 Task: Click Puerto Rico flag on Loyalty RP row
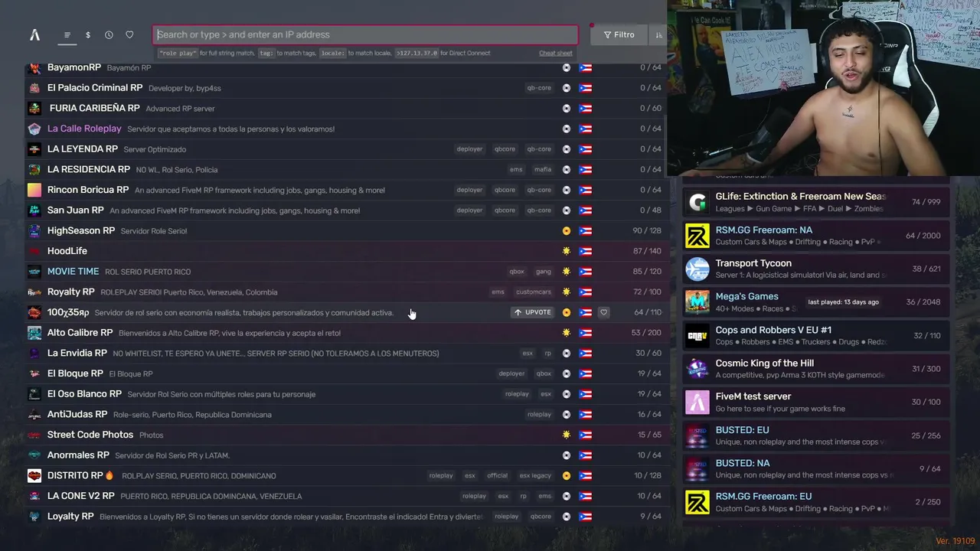(586, 517)
